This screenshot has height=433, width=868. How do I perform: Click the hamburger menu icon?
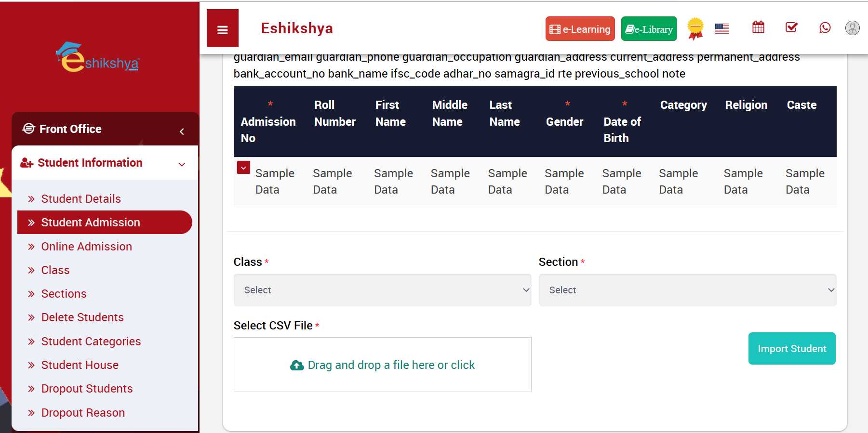(222, 29)
